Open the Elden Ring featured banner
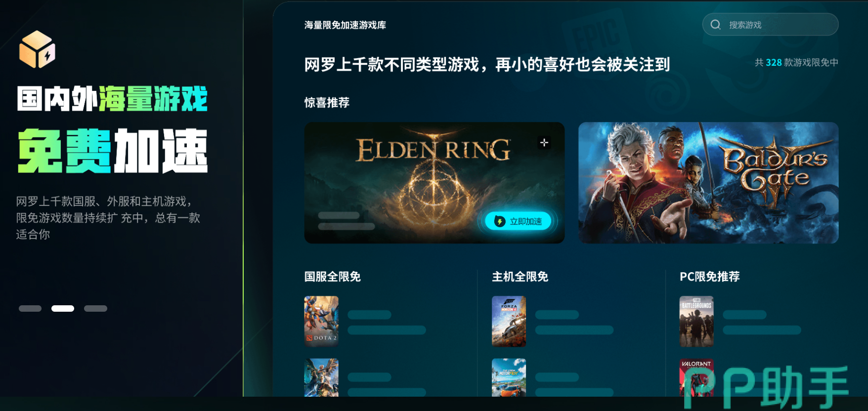This screenshot has width=868, height=411. click(434, 183)
